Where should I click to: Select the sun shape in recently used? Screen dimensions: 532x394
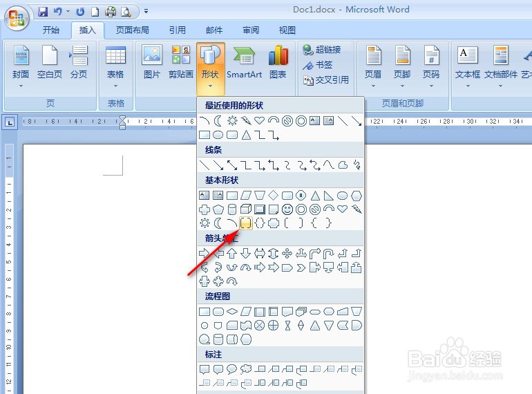coord(232,121)
